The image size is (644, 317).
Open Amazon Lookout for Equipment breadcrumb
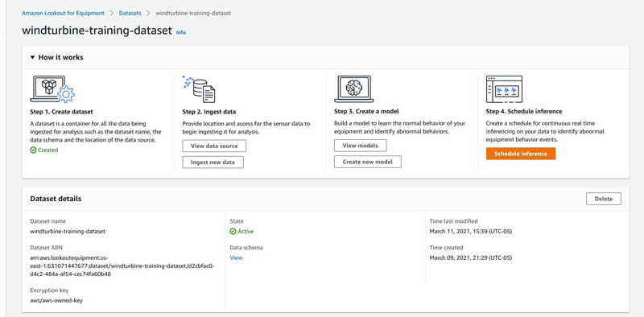(x=64, y=13)
